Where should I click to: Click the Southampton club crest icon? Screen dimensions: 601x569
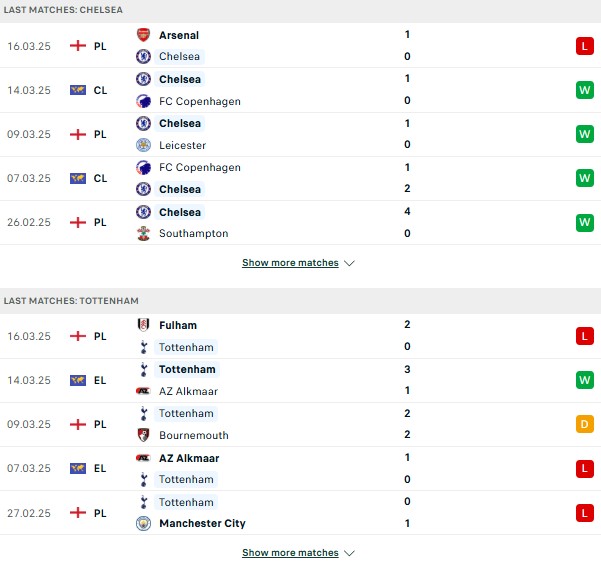click(143, 233)
